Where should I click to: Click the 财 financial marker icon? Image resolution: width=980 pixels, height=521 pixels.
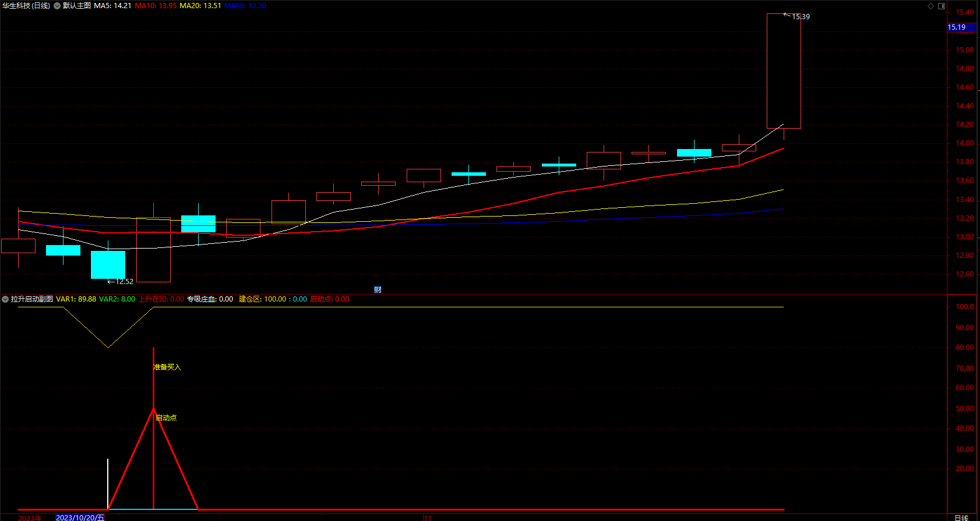(x=378, y=290)
